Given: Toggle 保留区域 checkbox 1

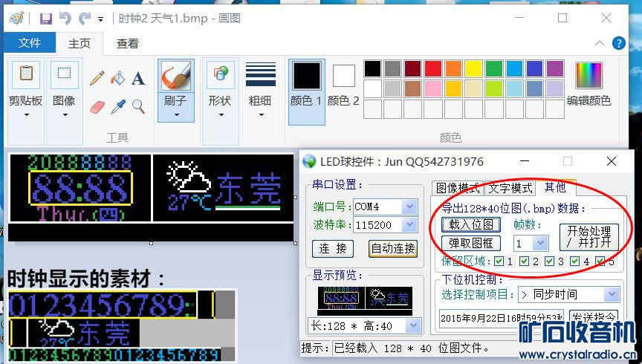Looking at the screenshot, I should [x=499, y=261].
